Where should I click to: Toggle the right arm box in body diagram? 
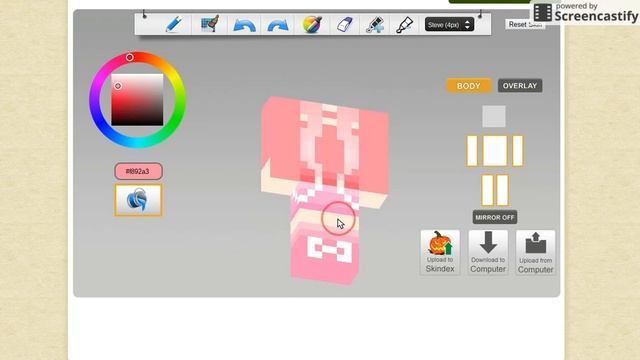click(x=518, y=151)
